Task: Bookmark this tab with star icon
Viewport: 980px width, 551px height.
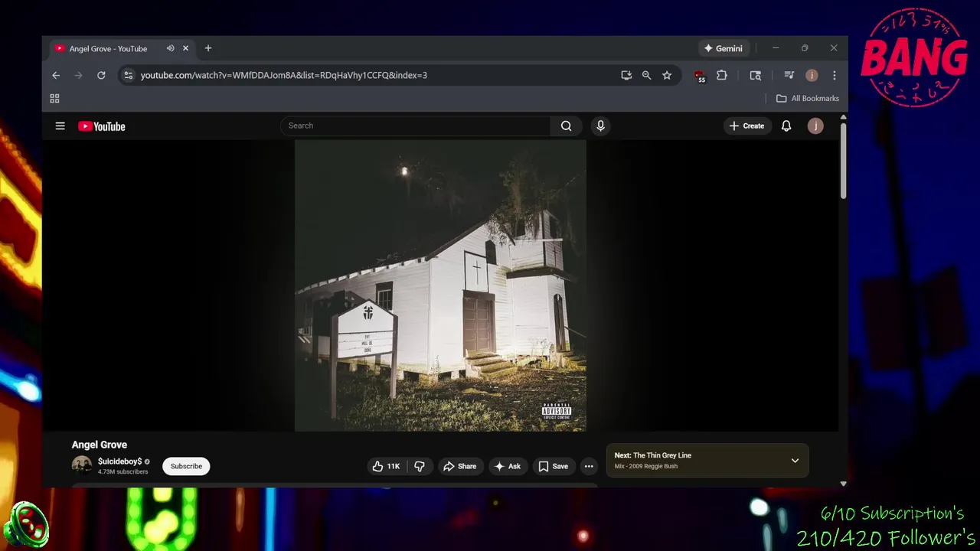Action: pos(667,75)
